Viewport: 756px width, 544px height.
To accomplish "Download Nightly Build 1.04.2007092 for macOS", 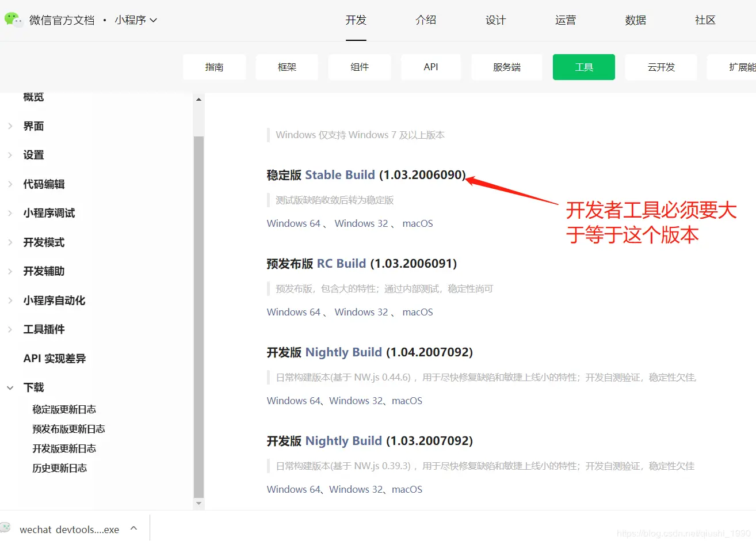I will click(407, 401).
